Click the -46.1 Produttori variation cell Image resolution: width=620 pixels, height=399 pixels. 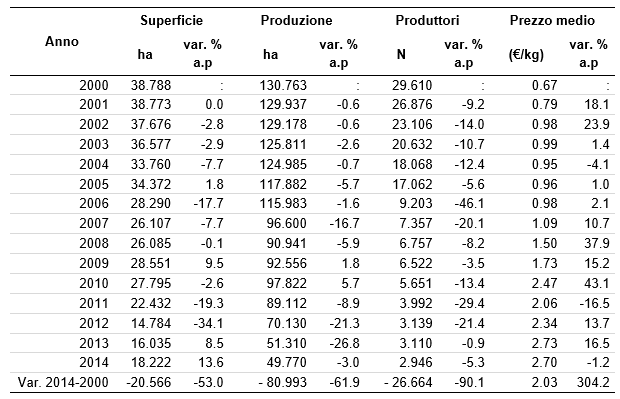click(469, 203)
